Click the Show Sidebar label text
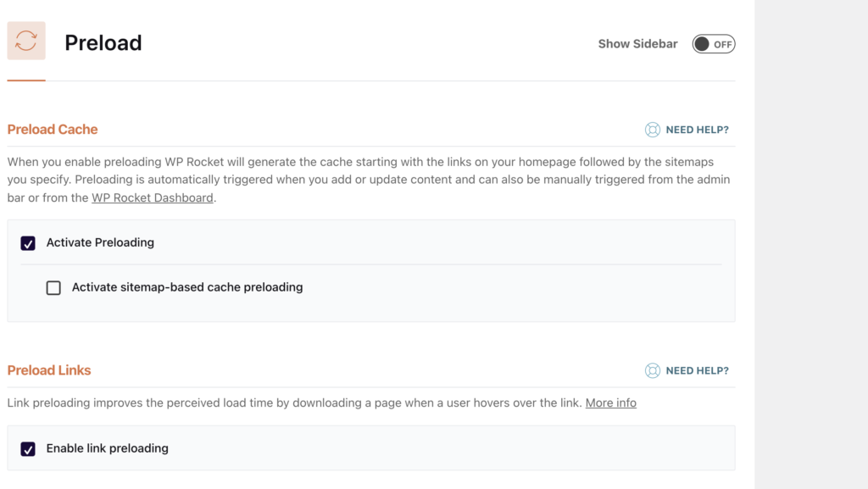This screenshot has height=489, width=868. click(x=637, y=44)
